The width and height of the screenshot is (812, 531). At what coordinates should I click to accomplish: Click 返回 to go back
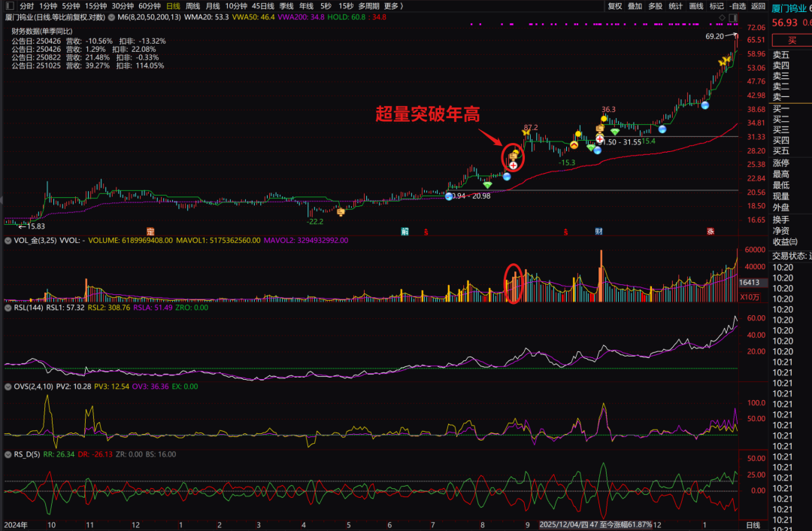coord(758,6)
